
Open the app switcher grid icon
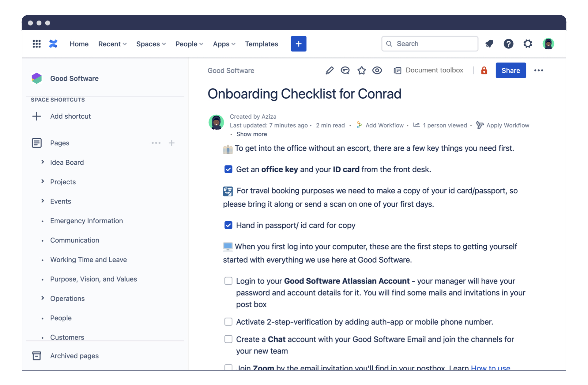36,44
